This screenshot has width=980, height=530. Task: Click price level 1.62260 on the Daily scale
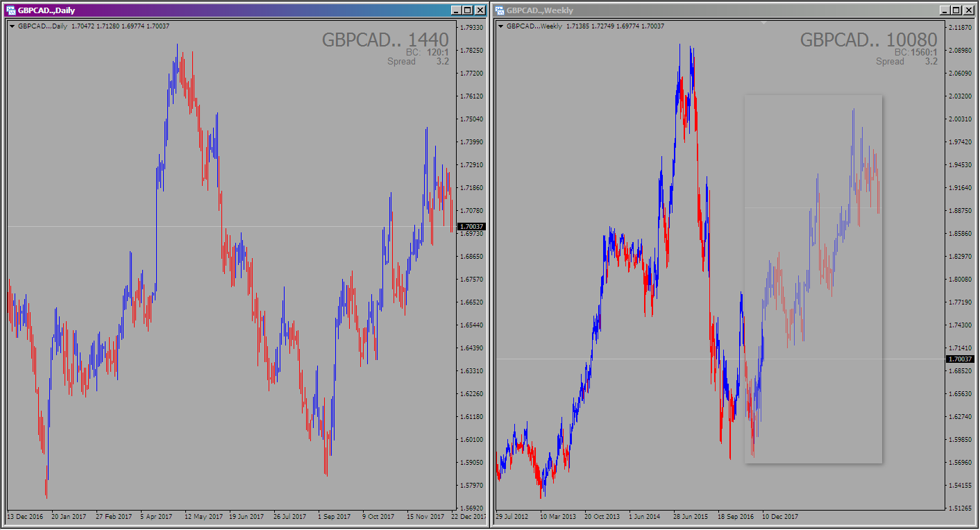(x=471, y=394)
